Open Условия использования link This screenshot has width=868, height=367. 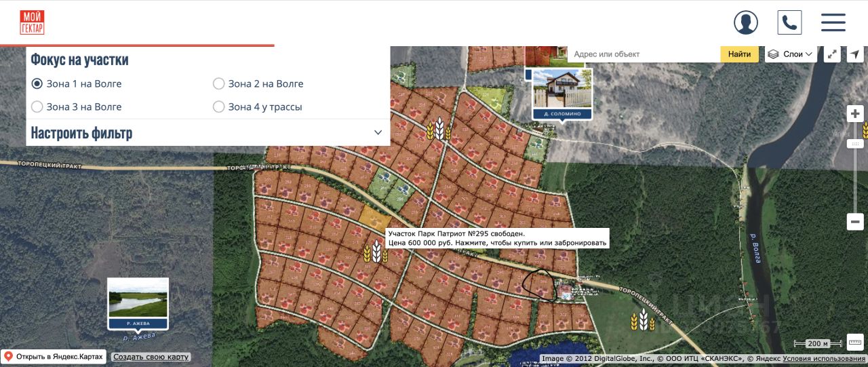coord(824,359)
